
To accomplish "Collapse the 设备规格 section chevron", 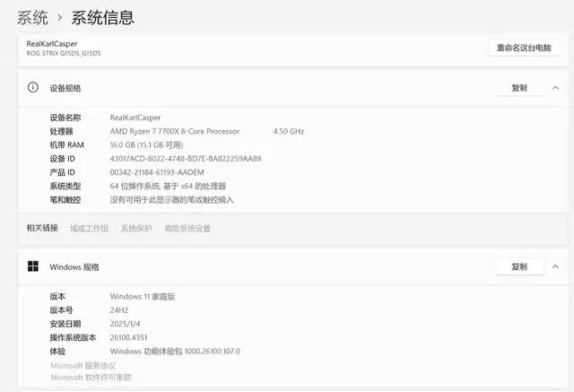I will point(555,88).
